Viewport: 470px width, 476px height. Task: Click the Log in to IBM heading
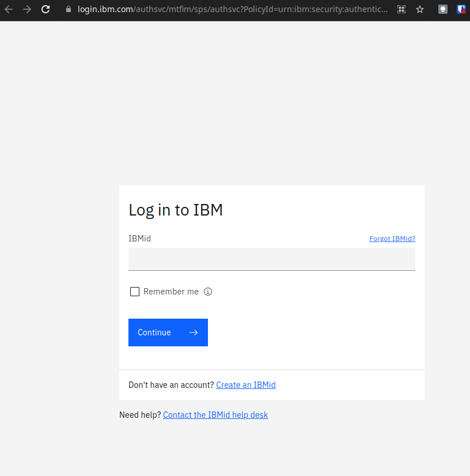point(176,210)
